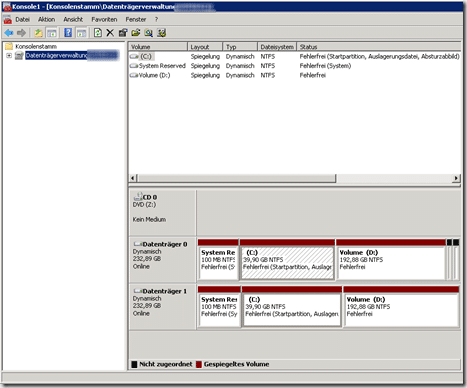This screenshot has width=467, height=388.
Task: Select (C:) partition on Datenträger 1
Action: tap(292, 306)
